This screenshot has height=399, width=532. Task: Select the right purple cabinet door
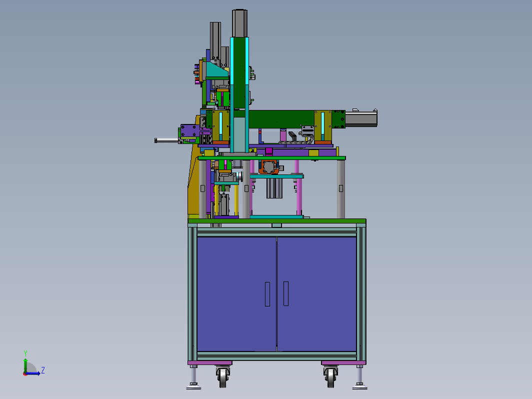click(317, 294)
